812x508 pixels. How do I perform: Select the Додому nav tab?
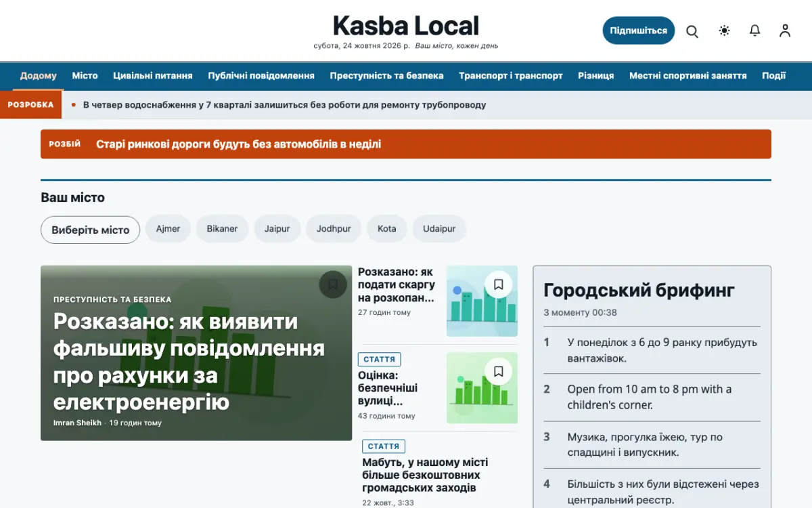39,76
